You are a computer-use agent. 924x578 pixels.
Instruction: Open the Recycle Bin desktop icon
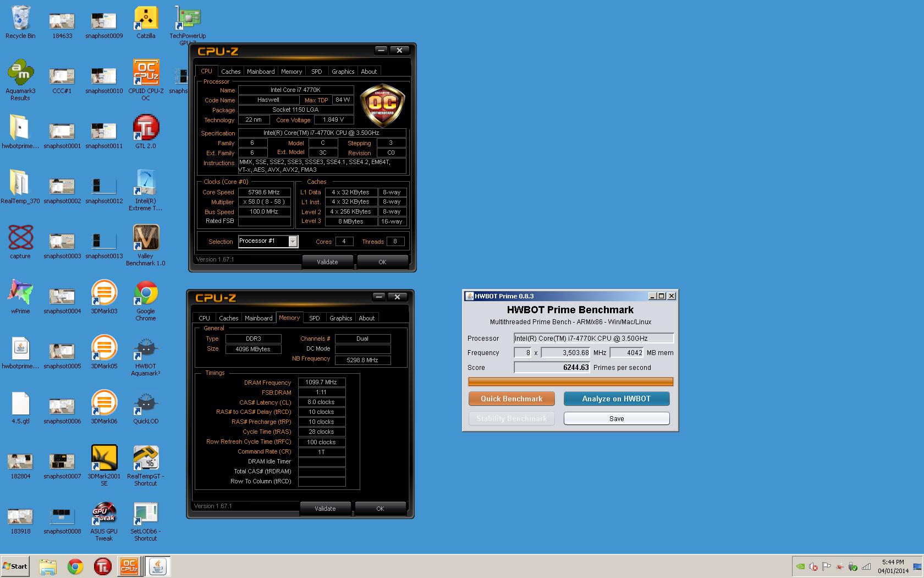(20, 22)
